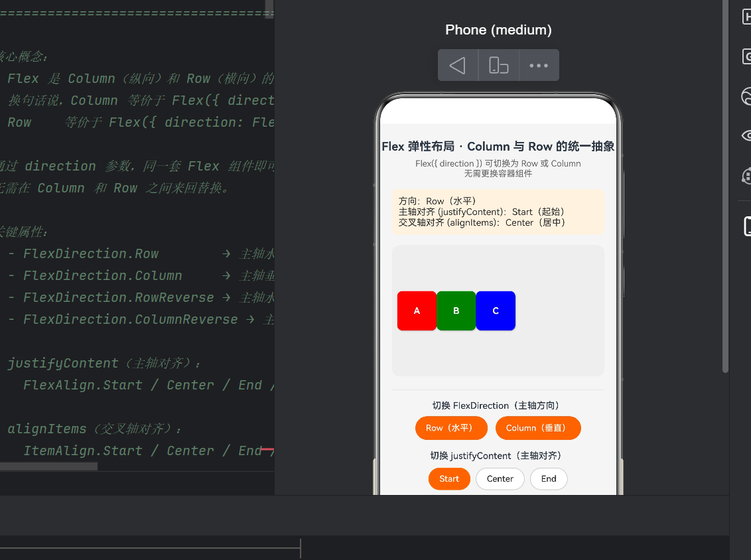Image resolution: width=751 pixels, height=560 pixels.
Task: Click the '无需在 Column 和 Row 之间来回替换' line
Action: click(x=115, y=188)
